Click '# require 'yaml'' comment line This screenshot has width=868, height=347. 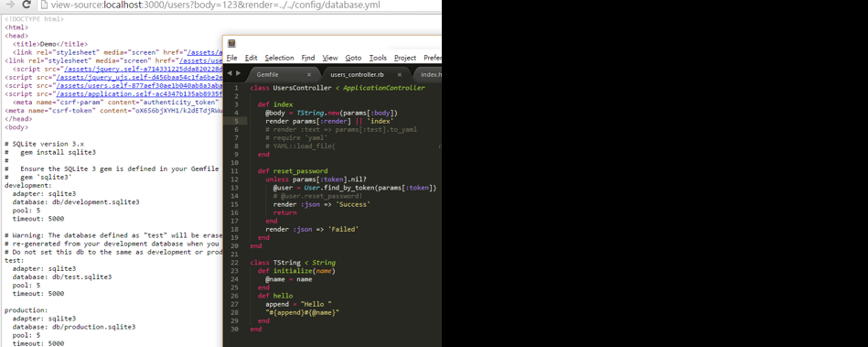[x=296, y=138]
